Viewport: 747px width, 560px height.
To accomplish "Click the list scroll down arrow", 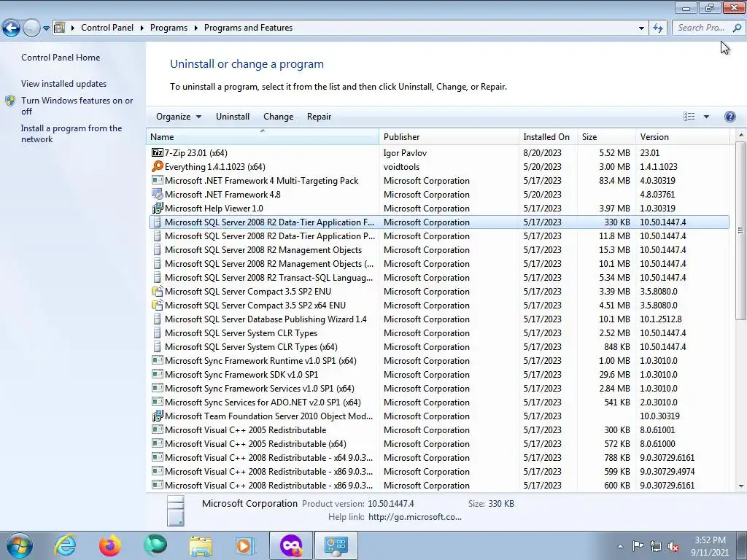I will (x=741, y=486).
